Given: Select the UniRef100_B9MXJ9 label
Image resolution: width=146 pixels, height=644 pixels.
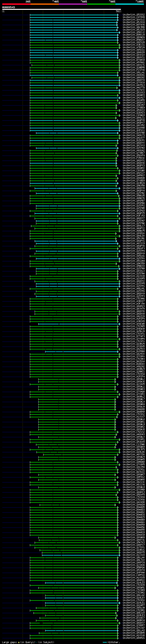Looking at the screenshot, I should point(134,35).
